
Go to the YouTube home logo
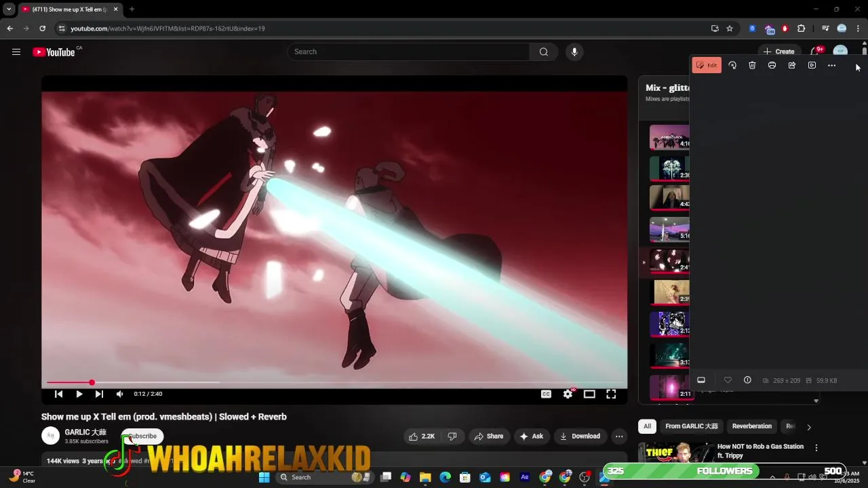click(x=54, y=52)
